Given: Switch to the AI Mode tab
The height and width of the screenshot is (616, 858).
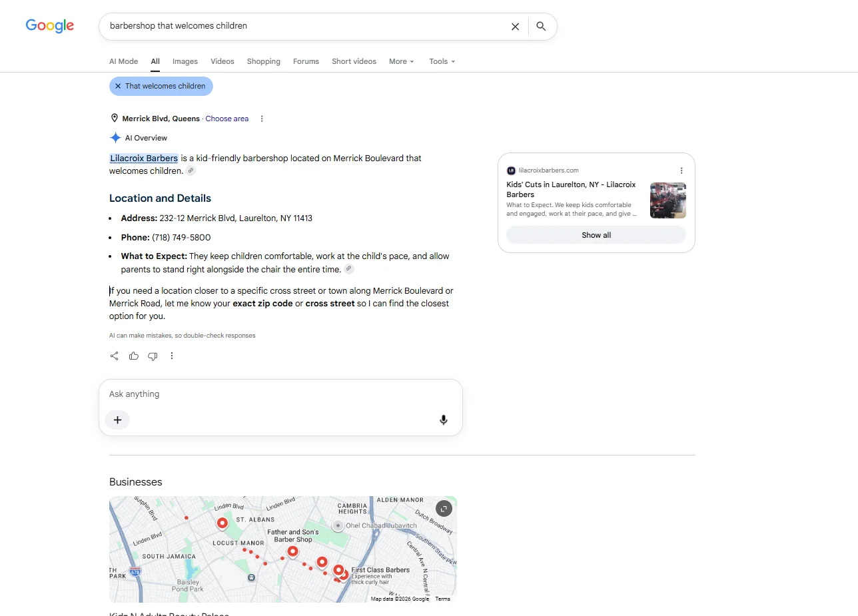Looking at the screenshot, I should (123, 61).
